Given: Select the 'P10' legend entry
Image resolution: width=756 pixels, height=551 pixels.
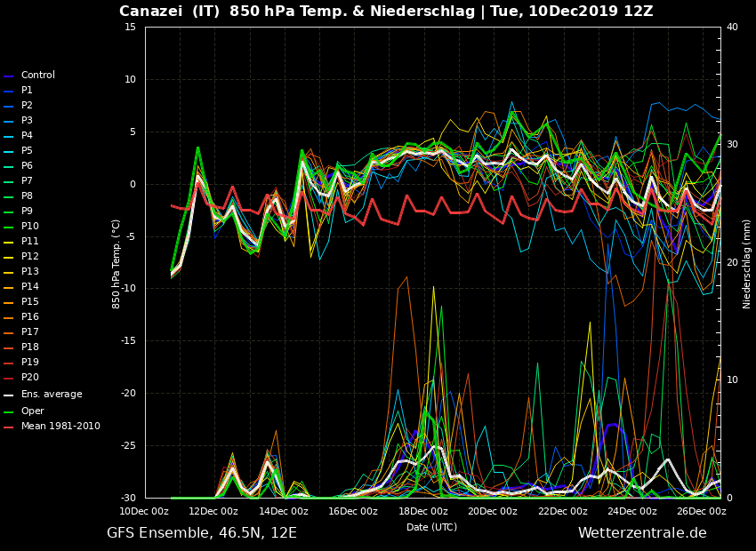Looking at the screenshot, I should point(30,226).
